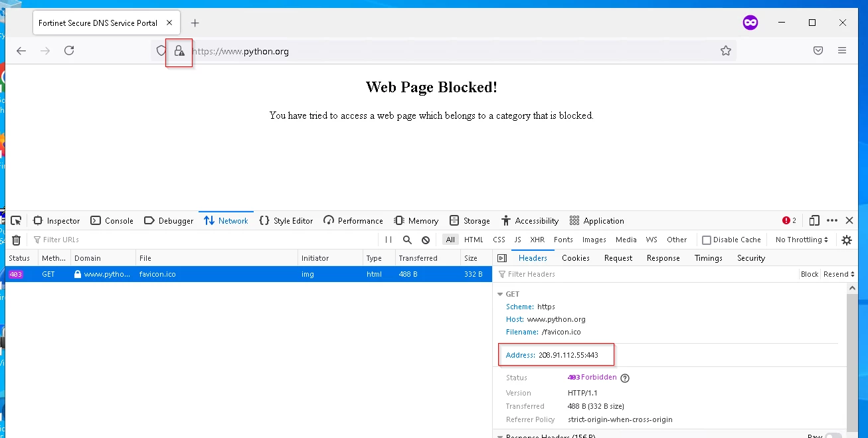Image resolution: width=868 pixels, height=438 pixels.
Task: Open the Debugger panel
Action: click(169, 221)
